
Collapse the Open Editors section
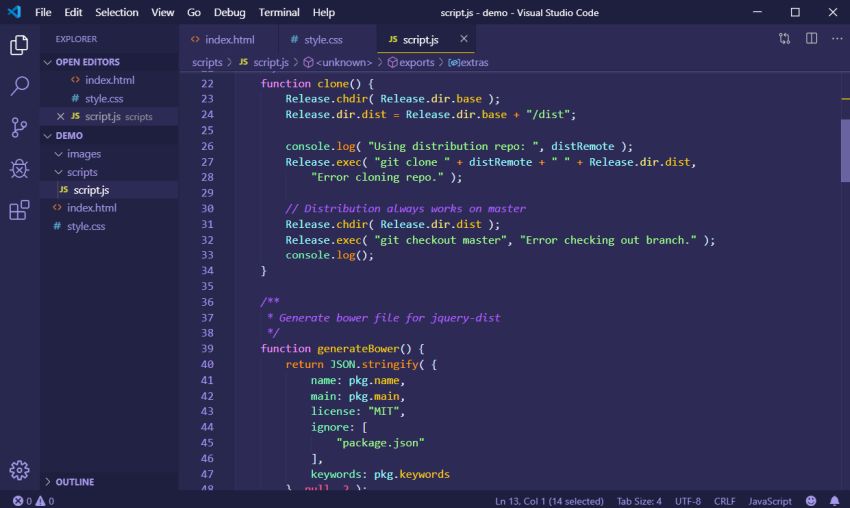(47, 62)
